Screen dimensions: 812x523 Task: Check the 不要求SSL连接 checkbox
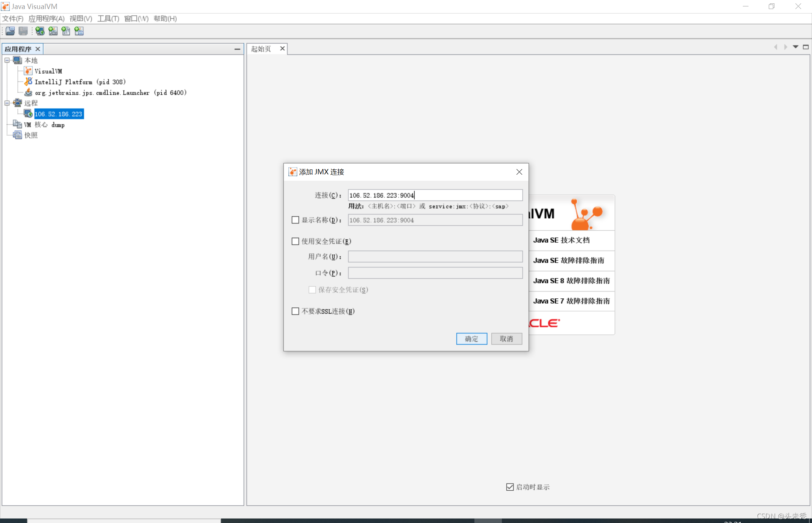(x=295, y=311)
